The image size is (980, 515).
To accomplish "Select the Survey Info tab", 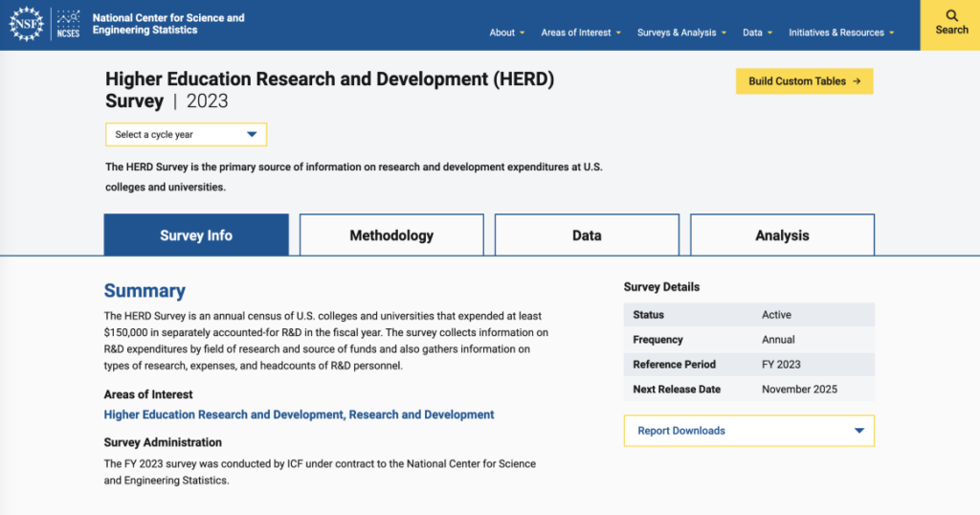I will click(x=196, y=235).
